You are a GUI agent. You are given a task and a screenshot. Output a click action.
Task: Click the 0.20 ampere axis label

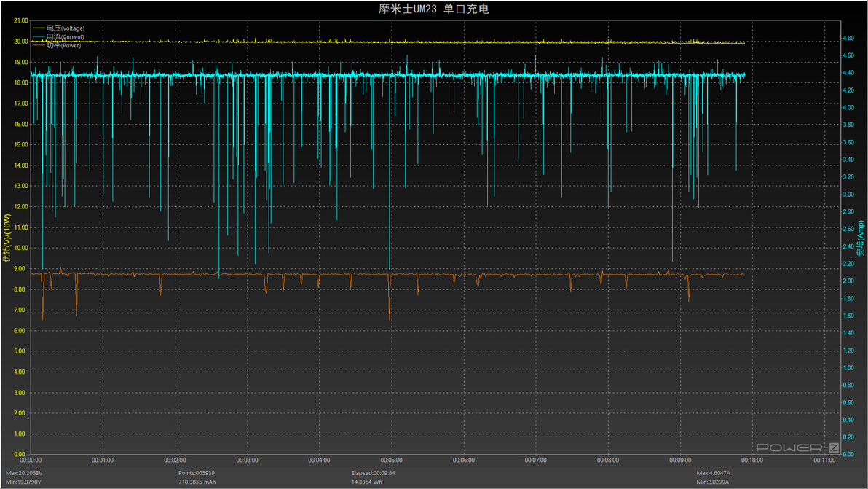pos(848,437)
